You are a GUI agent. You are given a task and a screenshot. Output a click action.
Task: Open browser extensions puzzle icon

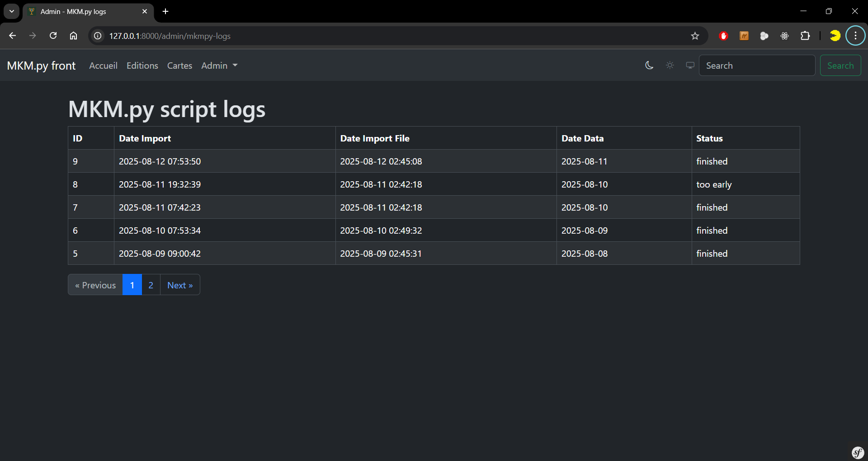805,36
